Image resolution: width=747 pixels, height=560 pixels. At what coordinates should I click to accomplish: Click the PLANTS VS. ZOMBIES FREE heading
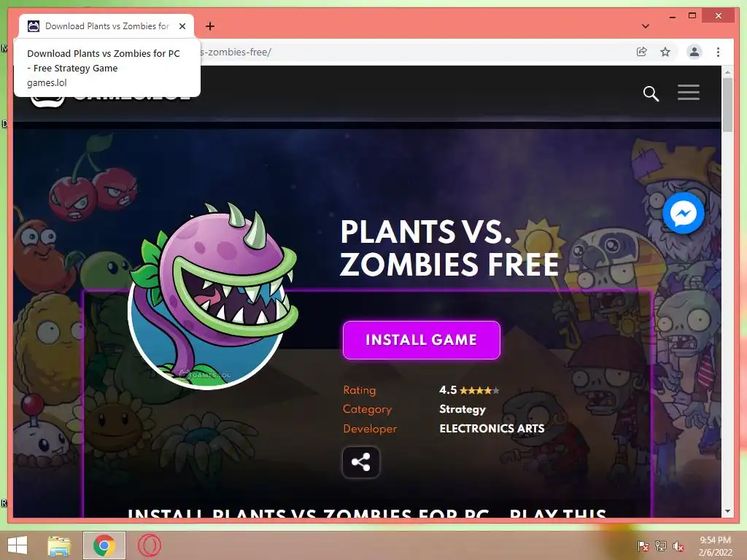tap(449, 248)
